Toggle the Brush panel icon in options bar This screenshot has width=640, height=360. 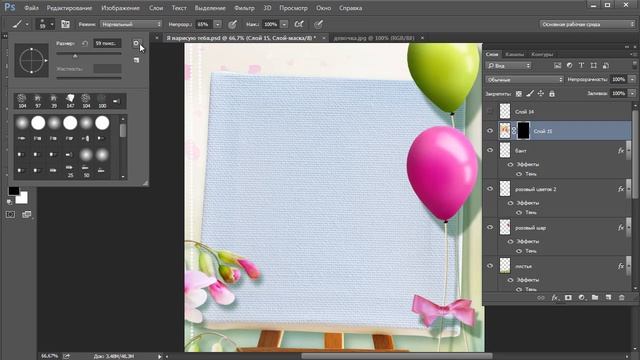point(65,24)
